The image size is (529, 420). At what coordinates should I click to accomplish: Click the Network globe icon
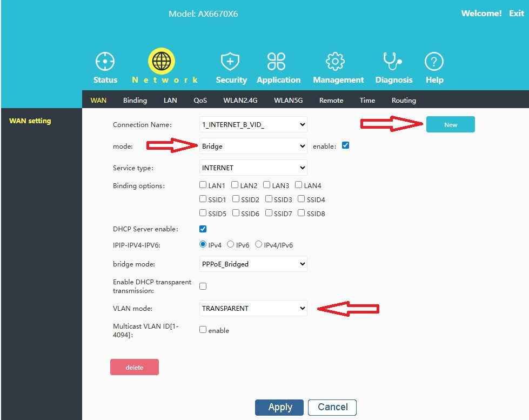coord(162,62)
